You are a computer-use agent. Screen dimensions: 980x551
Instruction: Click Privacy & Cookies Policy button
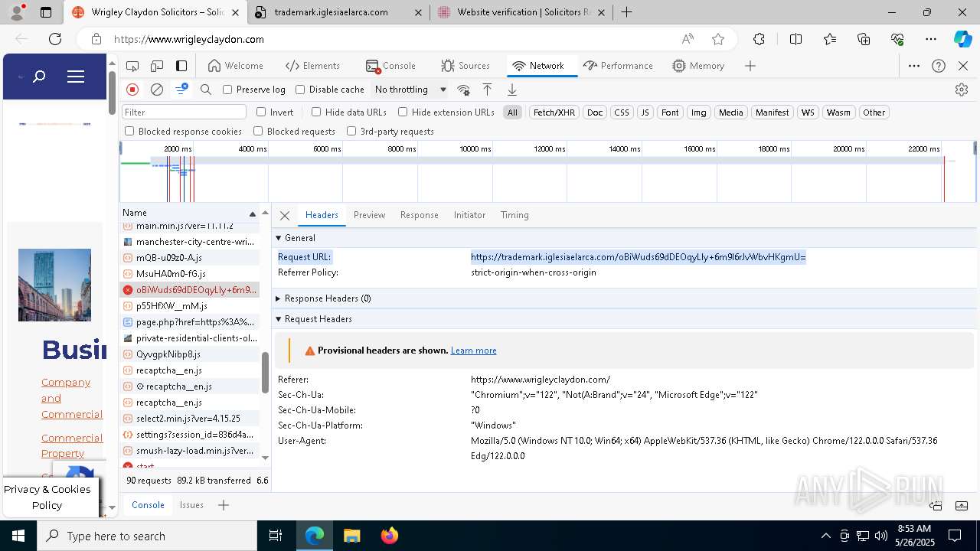pos(51,497)
